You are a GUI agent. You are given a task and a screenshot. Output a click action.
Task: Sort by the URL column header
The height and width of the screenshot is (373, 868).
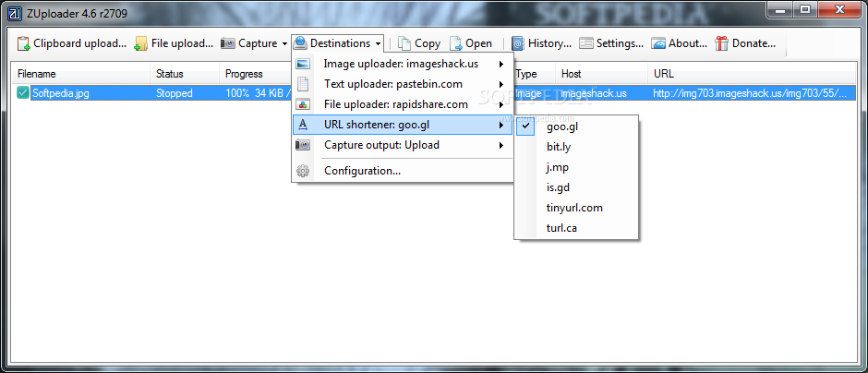pos(752,74)
